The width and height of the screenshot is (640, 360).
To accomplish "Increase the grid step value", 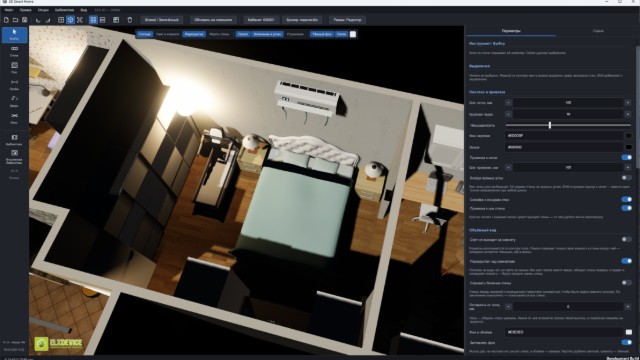I will click(x=628, y=102).
